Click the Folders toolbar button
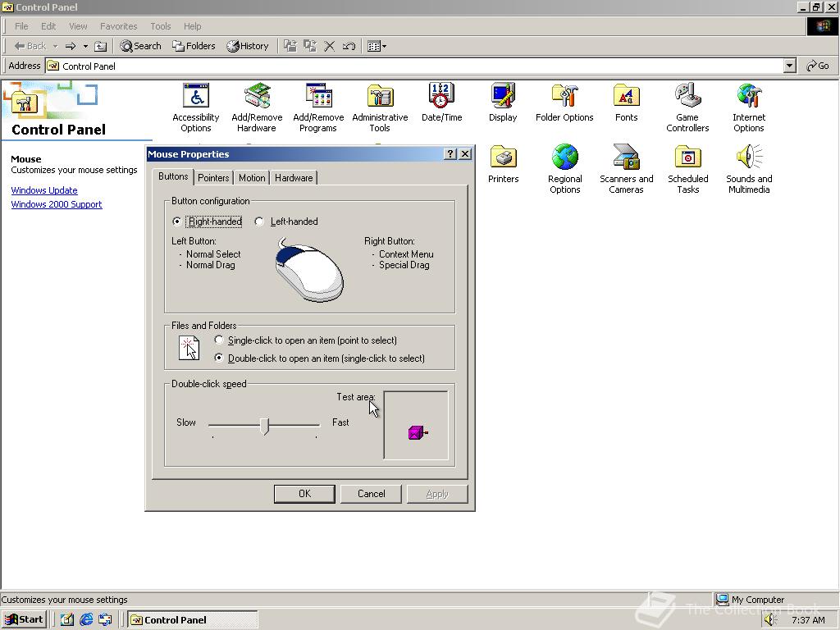 pyautogui.click(x=194, y=46)
